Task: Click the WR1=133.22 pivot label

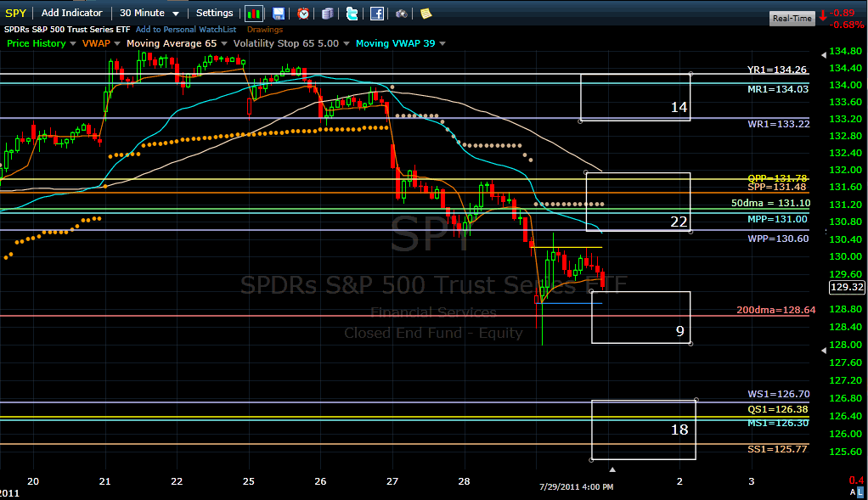Action: [x=778, y=124]
